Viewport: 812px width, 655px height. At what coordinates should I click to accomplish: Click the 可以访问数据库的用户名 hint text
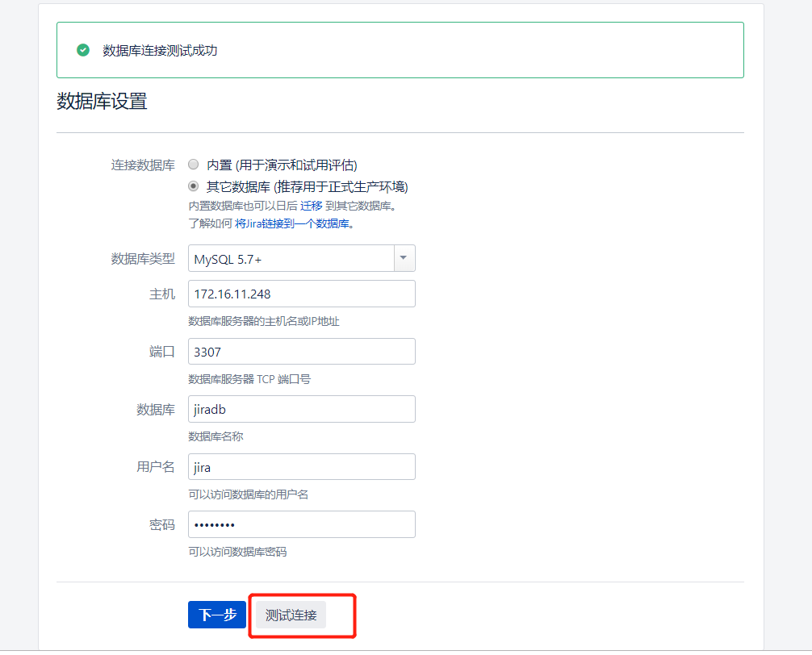248,494
